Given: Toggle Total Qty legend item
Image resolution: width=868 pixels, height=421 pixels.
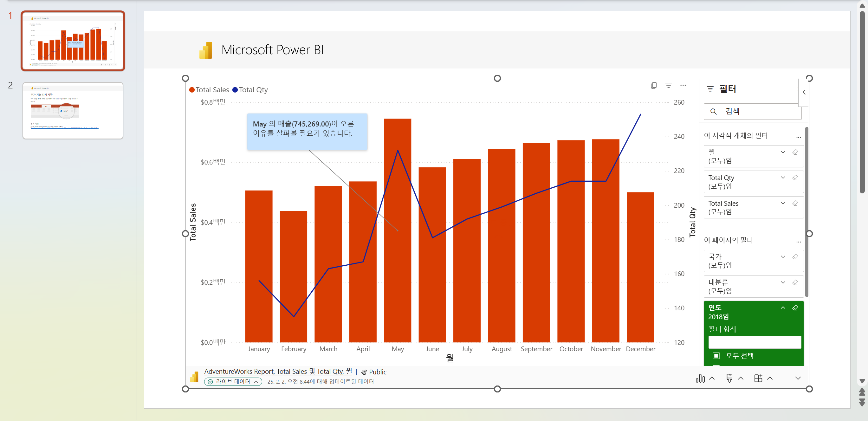Looking at the screenshot, I should click(250, 90).
